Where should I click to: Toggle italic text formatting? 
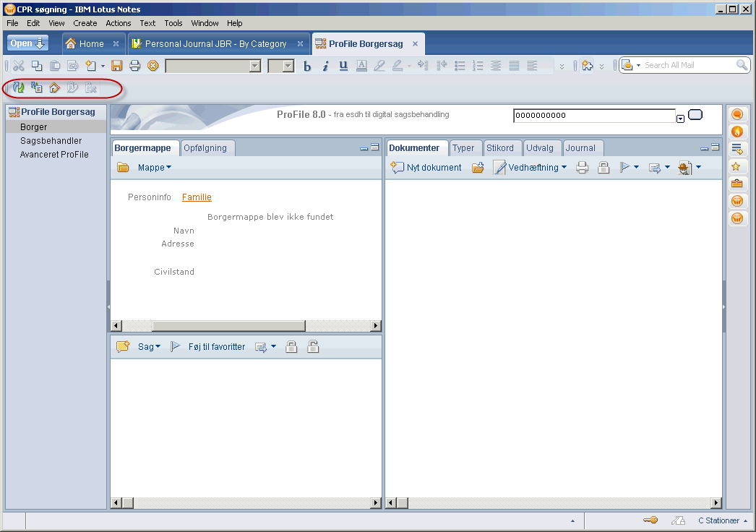(325, 66)
